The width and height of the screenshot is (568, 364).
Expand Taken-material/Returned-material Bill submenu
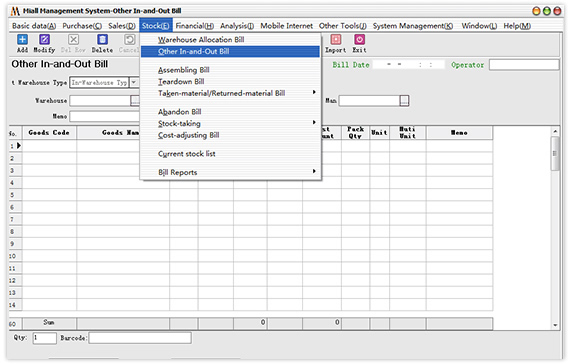tap(230, 93)
